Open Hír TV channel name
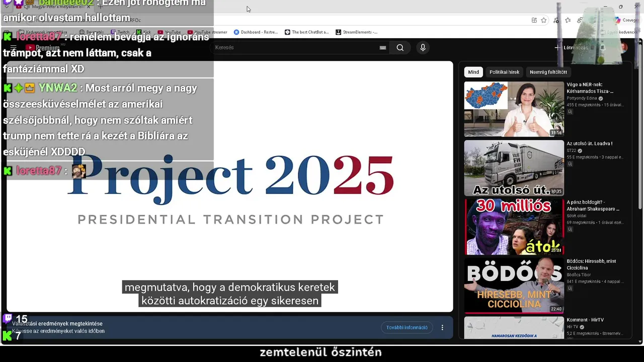Screen dimensions: 644x362 point(572,327)
